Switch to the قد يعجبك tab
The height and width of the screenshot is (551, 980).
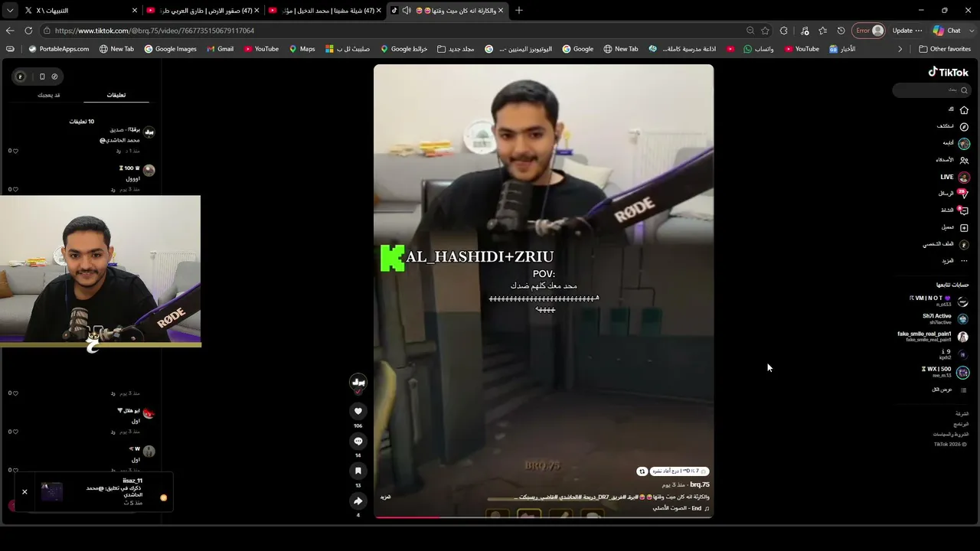pos(49,95)
